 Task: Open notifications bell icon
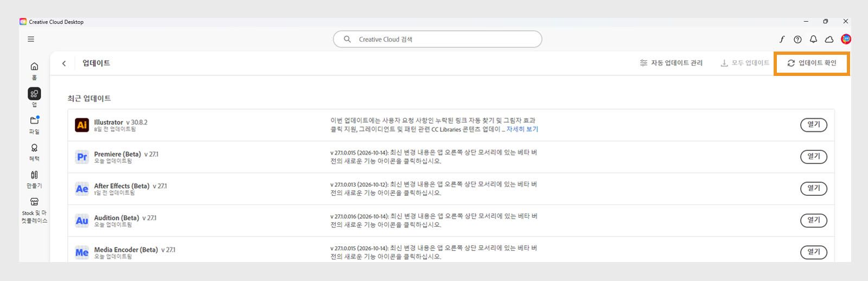pyautogui.click(x=813, y=39)
